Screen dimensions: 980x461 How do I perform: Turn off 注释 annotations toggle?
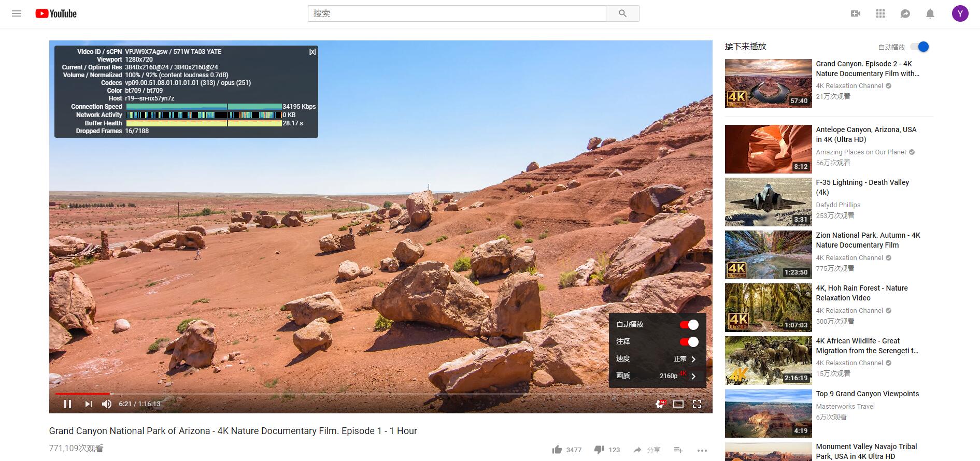pos(689,342)
